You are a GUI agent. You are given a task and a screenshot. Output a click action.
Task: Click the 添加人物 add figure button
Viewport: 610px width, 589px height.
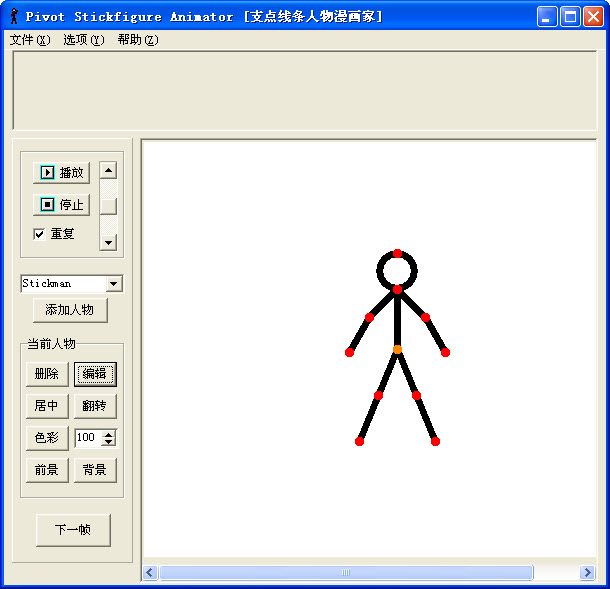pyautogui.click(x=70, y=310)
